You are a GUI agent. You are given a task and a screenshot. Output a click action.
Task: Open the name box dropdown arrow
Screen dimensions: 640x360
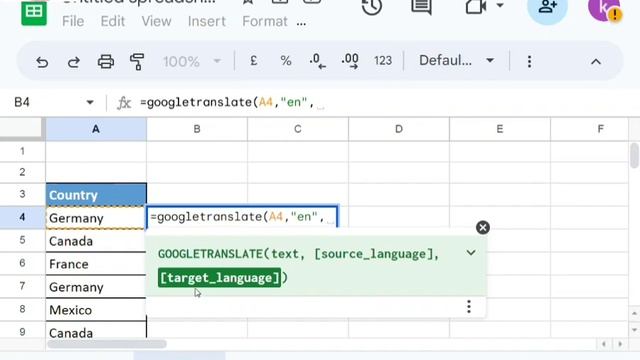[90, 102]
